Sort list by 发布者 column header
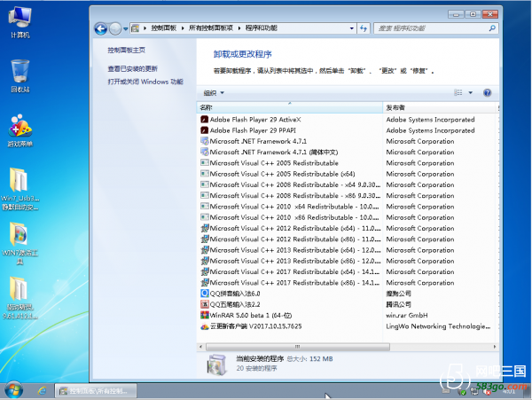532x400 pixels. pyautogui.click(x=440, y=107)
